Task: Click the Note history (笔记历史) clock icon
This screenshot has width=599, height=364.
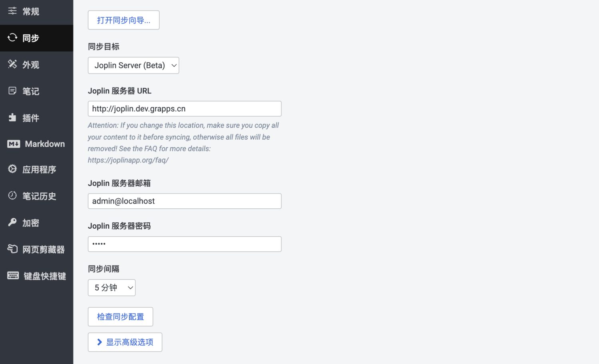Action: [x=12, y=196]
